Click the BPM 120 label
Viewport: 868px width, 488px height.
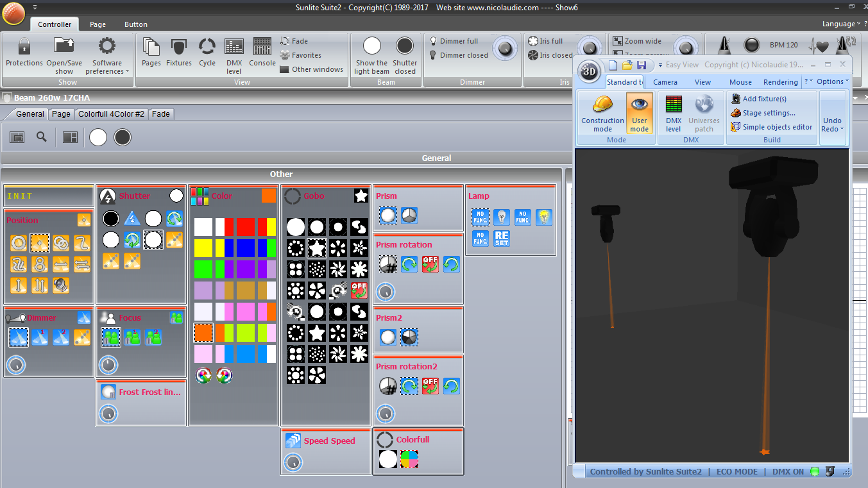coord(784,46)
